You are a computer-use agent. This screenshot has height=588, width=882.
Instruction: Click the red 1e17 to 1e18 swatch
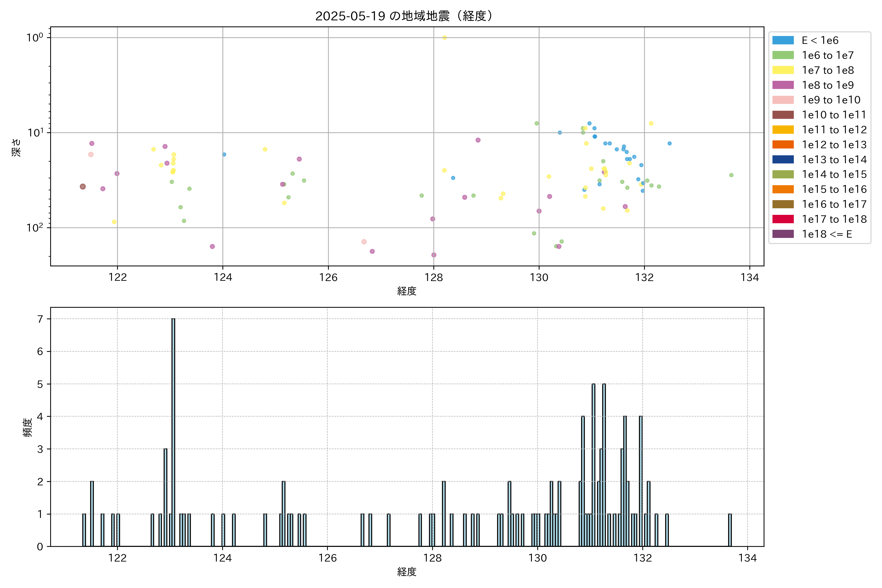click(x=783, y=219)
